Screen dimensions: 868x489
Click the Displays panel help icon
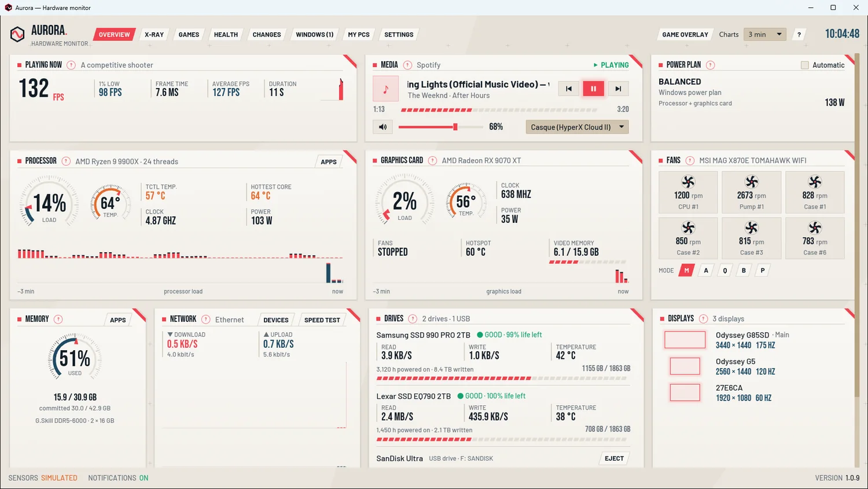(x=703, y=318)
